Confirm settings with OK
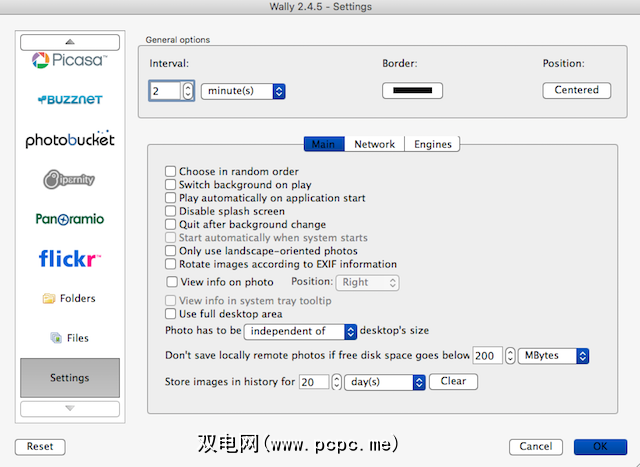Screen dimensions: 640x467 (x=600, y=447)
